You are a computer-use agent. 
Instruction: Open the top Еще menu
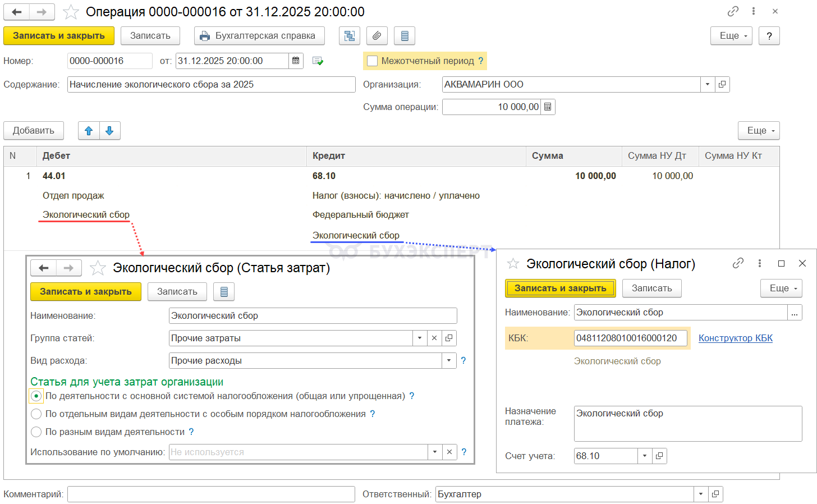(733, 36)
